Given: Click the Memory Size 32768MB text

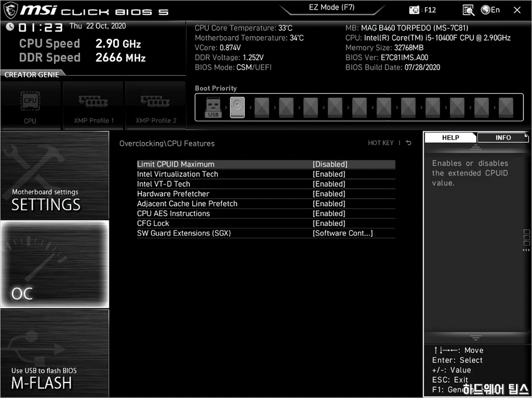Looking at the screenshot, I should tap(384, 47).
